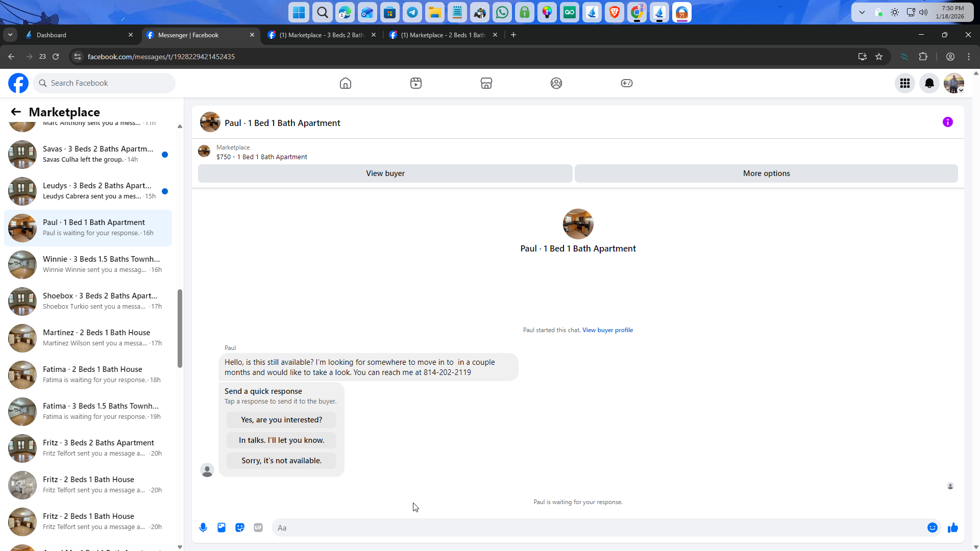The width and height of the screenshot is (980, 551).
Task: Open Facebook notifications bell
Action: [929, 83]
